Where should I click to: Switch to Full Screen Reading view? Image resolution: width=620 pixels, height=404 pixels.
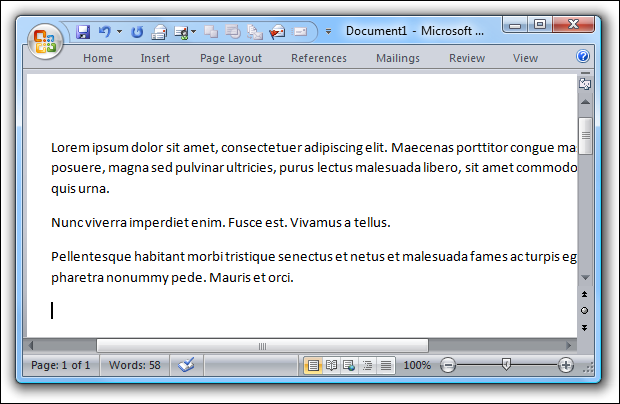click(x=331, y=365)
